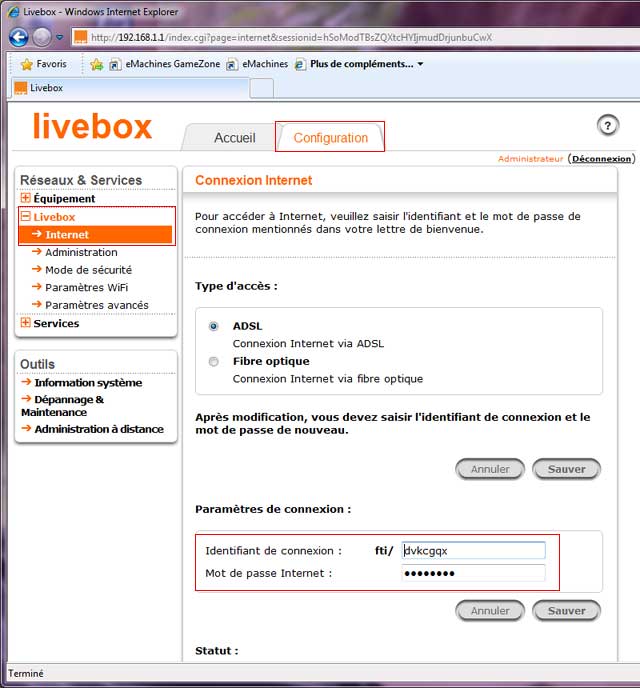The height and width of the screenshot is (688, 640).
Task: Open Paramètres avancés menu item
Action: (x=97, y=305)
